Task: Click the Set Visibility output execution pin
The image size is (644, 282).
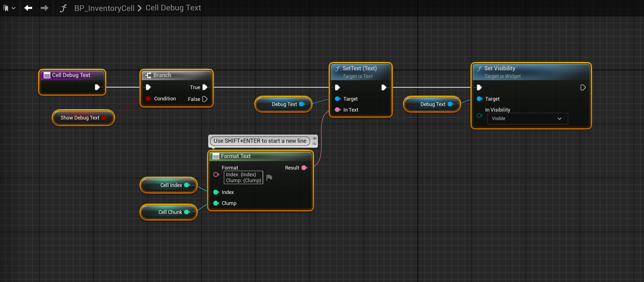Action: (583, 88)
